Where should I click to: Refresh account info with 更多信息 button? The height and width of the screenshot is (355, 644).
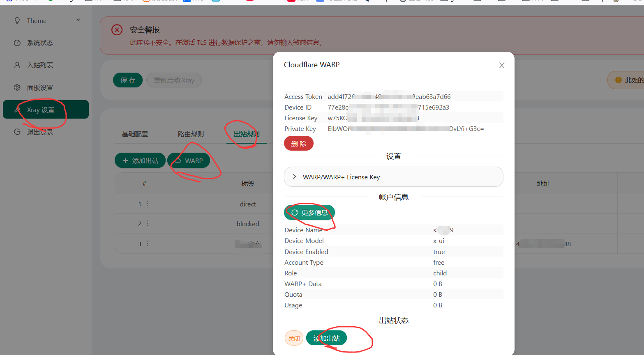309,213
